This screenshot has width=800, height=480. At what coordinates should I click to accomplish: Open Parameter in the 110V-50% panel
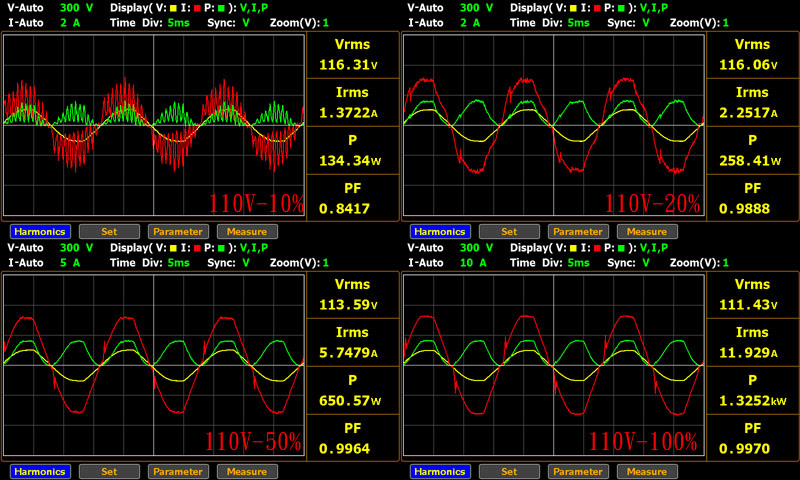(x=178, y=471)
